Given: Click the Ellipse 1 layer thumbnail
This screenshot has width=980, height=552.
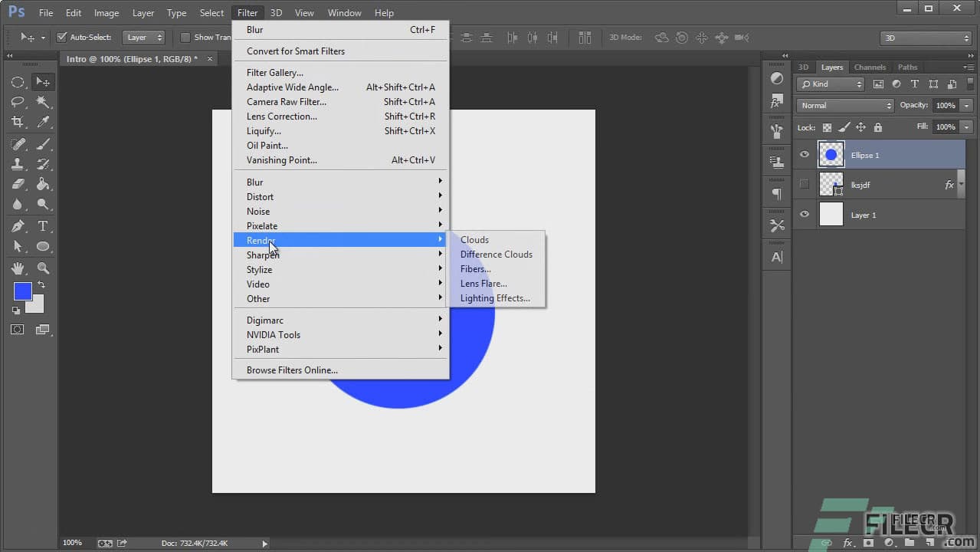Looking at the screenshot, I should [831, 154].
